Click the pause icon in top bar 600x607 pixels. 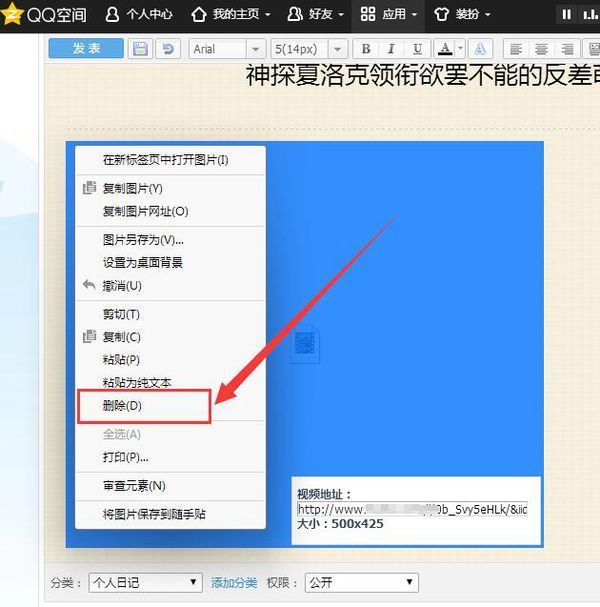pyautogui.click(x=566, y=14)
